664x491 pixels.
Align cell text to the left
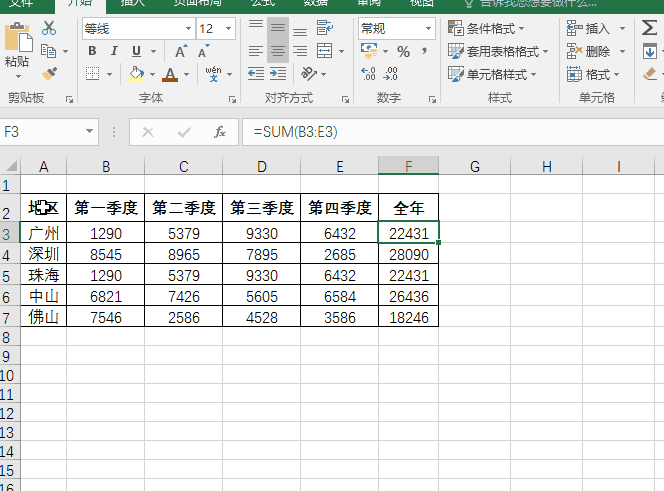(x=256, y=51)
